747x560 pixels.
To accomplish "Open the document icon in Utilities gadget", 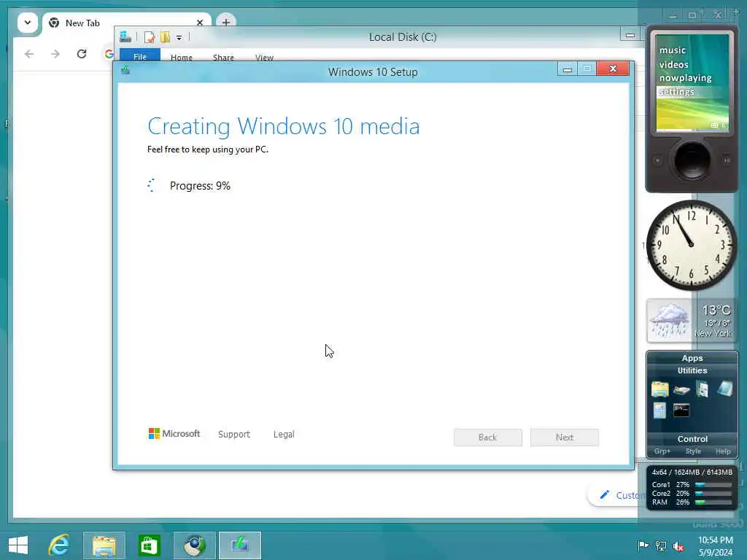I will 703,389.
